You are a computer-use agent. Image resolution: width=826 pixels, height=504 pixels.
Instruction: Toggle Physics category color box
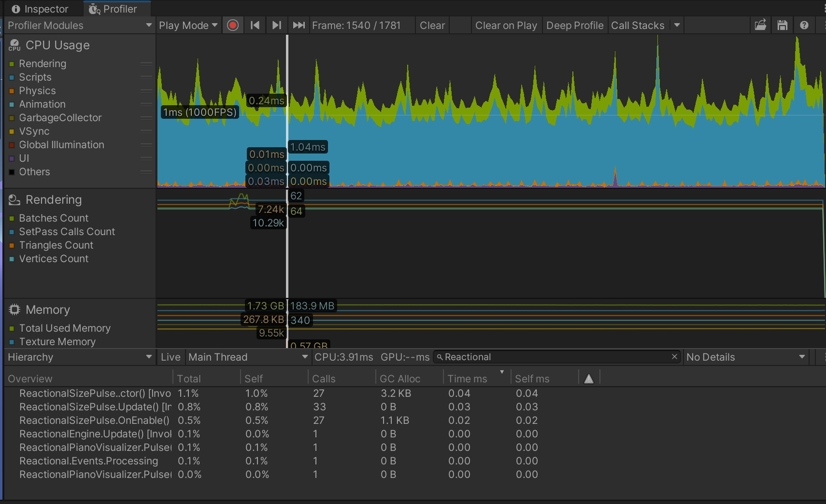12,91
